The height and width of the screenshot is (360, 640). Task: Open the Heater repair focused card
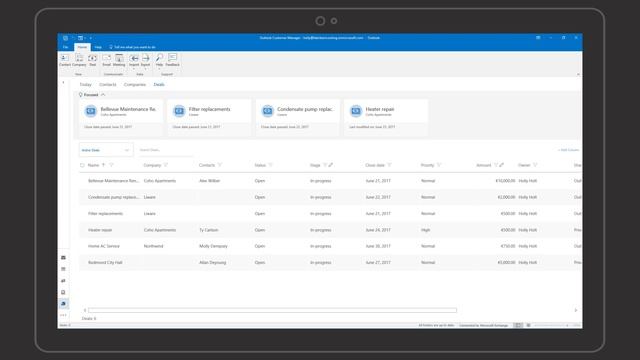386,117
